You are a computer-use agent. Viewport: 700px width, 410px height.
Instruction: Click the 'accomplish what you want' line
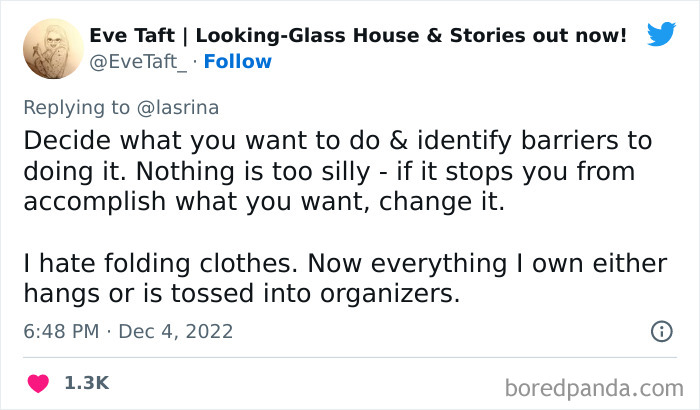click(264, 202)
